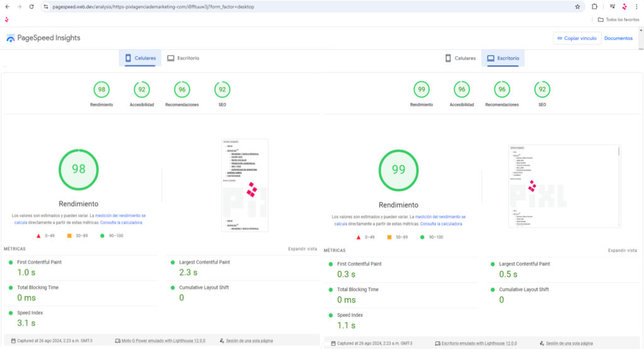The width and height of the screenshot is (644, 349).
Task: Jump to Accesibilidad gauge showing 92
Action: coord(142,89)
